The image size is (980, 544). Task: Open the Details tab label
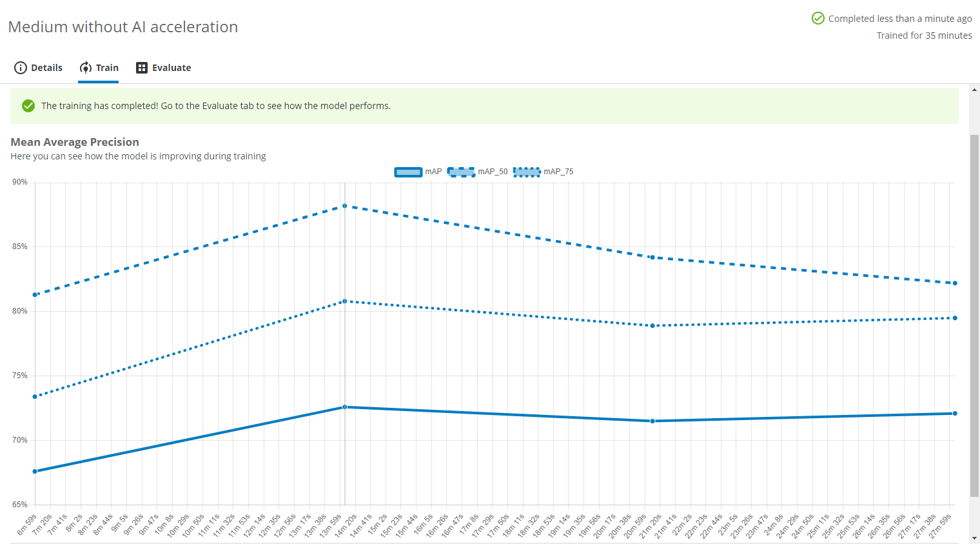[46, 68]
